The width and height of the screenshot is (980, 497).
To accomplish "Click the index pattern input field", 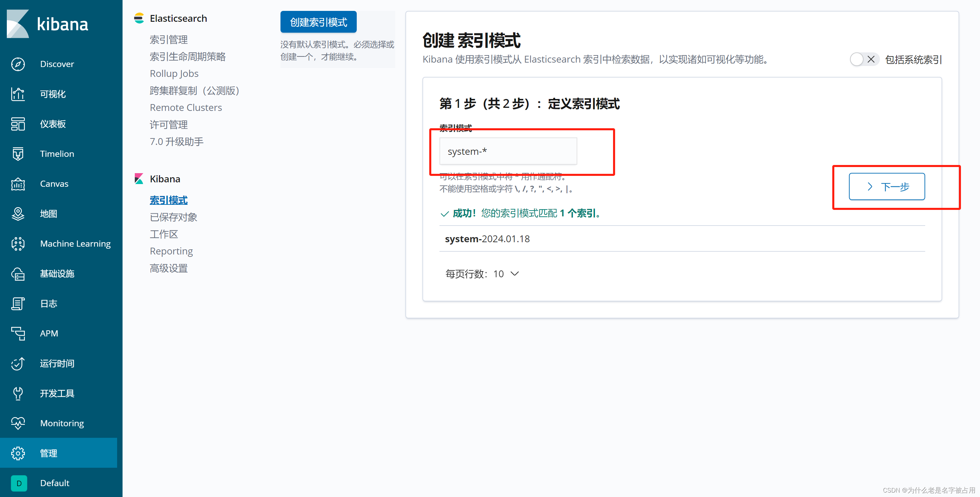I will coord(508,151).
